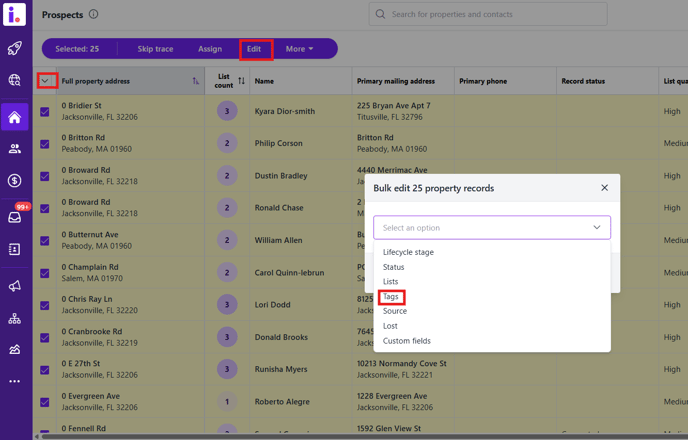Select Lifecycle stage from the option list
The image size is (688, 440).
[x=408, y=252]
